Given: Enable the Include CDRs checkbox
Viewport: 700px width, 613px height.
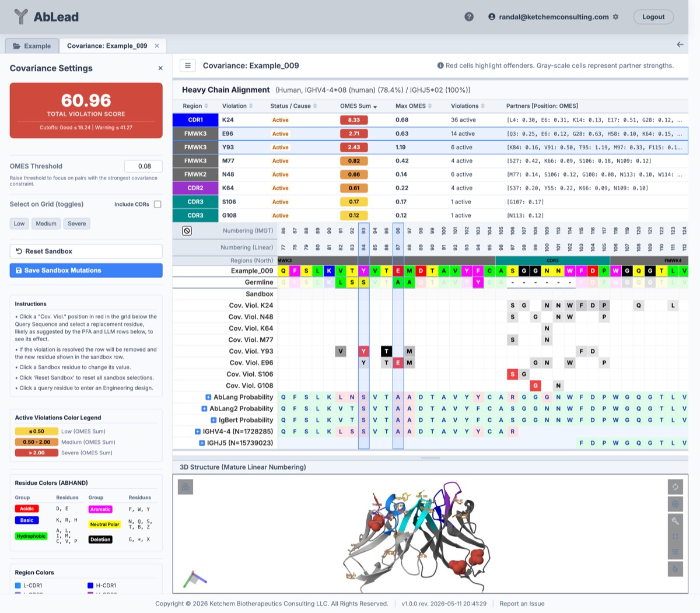Looking at the screenshot, I should (x=157, y=204).
